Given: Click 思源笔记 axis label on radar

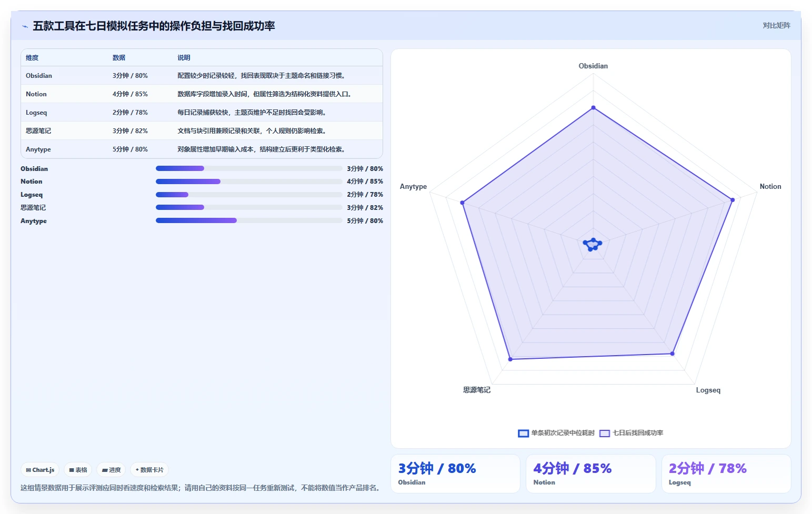Looking at the screenshot, I should pos(477,390).
